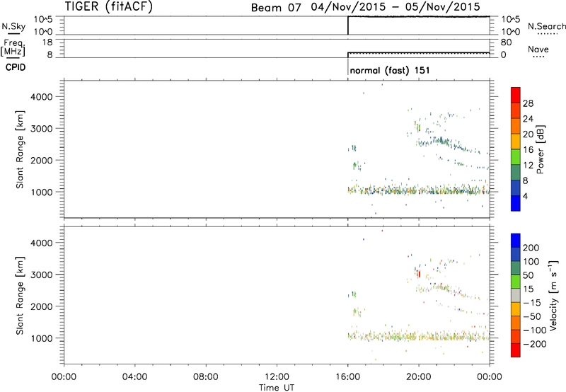Click the "Power [dB]" colorbar title

[x=540, y=149]
